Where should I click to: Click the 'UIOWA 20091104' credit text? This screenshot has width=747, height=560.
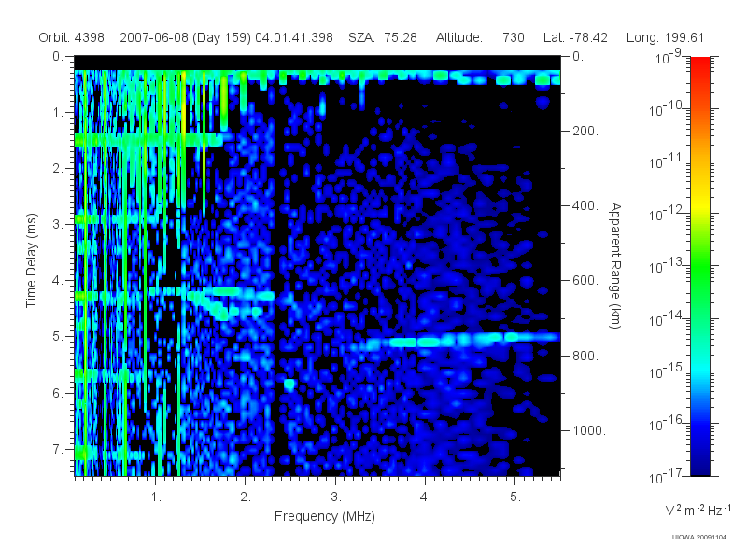pos(698,538)
